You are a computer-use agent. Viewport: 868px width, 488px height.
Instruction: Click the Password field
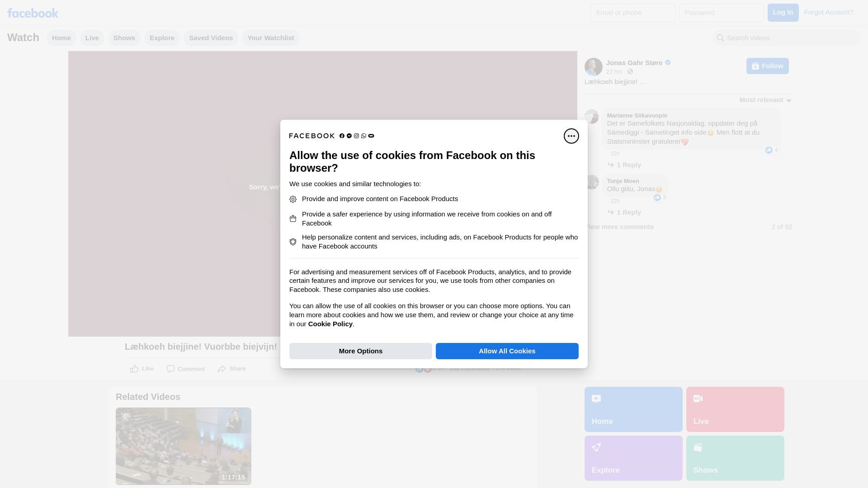click(722, 13)
